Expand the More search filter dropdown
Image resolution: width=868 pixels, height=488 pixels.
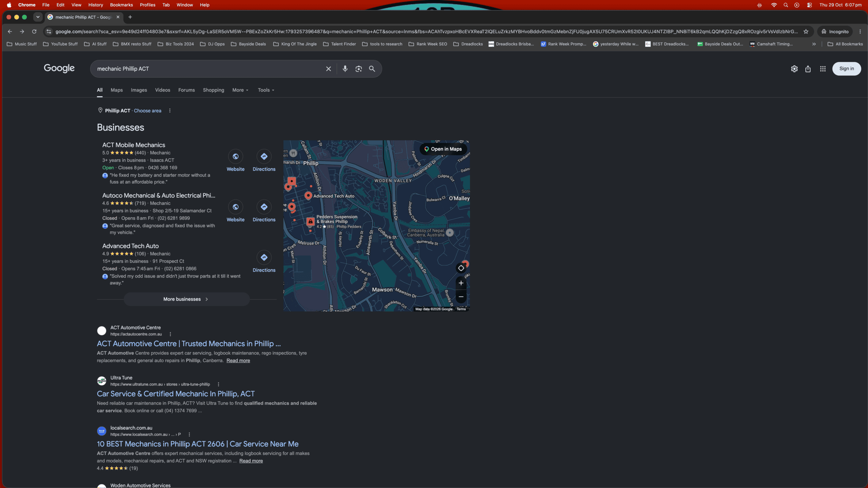point(240,90)
